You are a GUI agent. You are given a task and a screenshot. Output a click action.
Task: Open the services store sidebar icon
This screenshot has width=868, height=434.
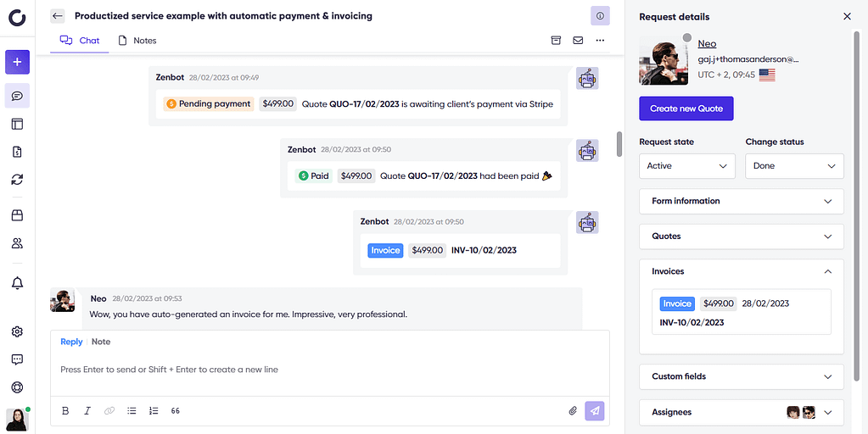point(17,215)
